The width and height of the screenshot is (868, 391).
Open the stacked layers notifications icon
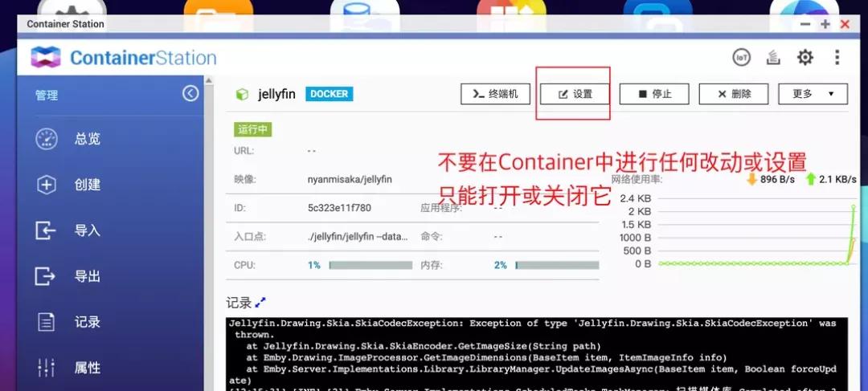[773, 57]
